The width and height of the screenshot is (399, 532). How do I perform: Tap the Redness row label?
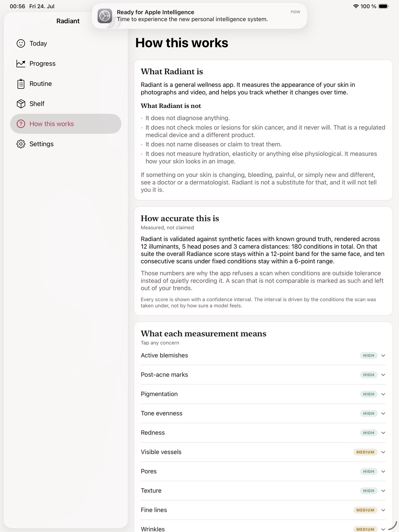(153, 433)
